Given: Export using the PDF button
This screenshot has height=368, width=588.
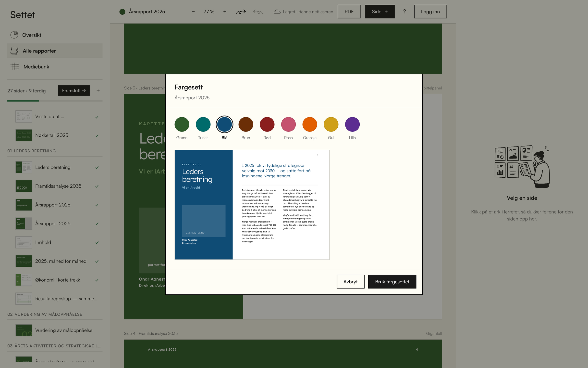Looking at the screenshot, I should point(349,12).
